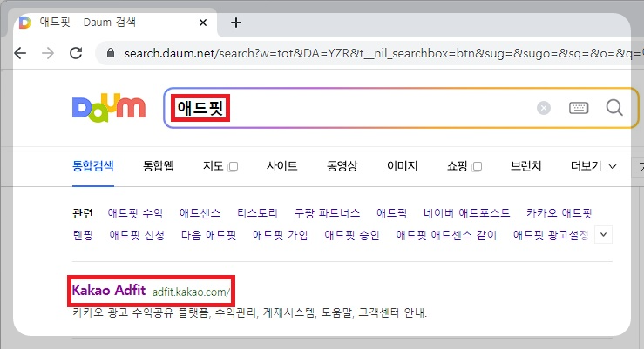
Task: Open the 쇼핑 tab
Action: [458, 166]
